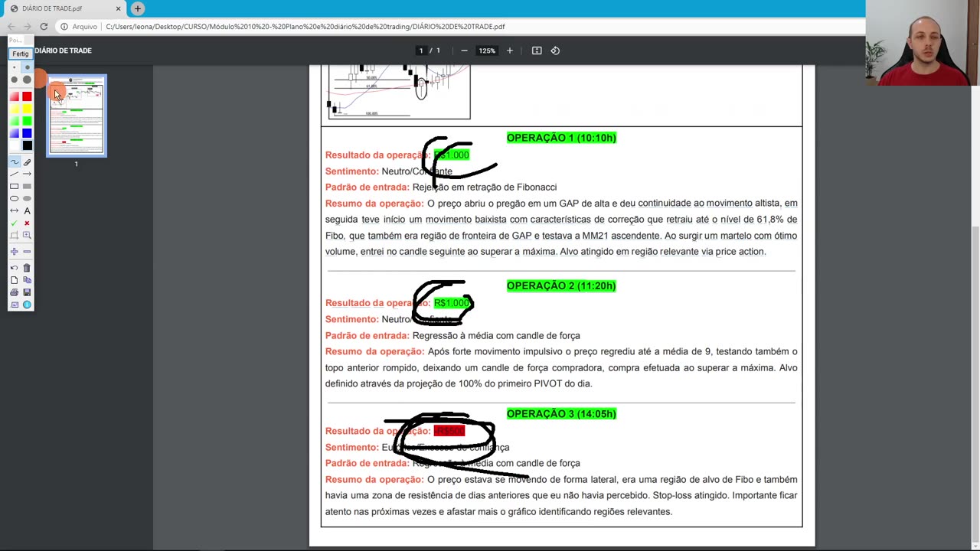Zoom in the PDF with plus button
The image size is (980, 551).
(x=510, y=51)
